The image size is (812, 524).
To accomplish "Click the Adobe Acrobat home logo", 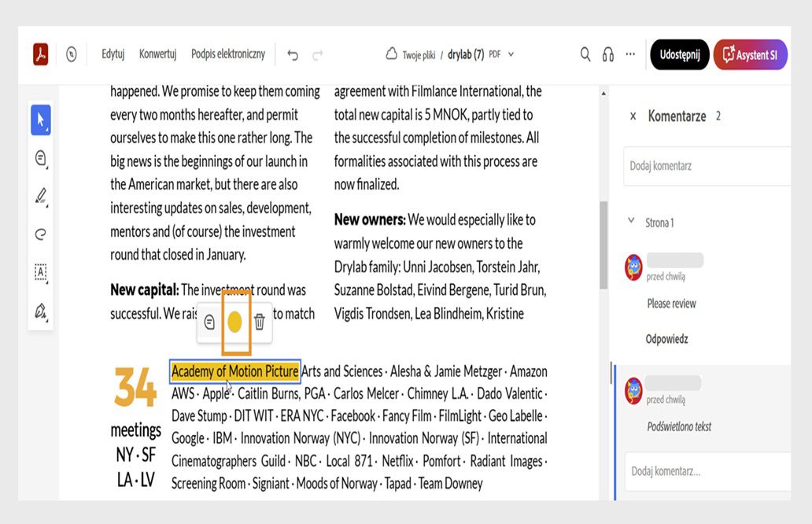I will coord(41,54).
